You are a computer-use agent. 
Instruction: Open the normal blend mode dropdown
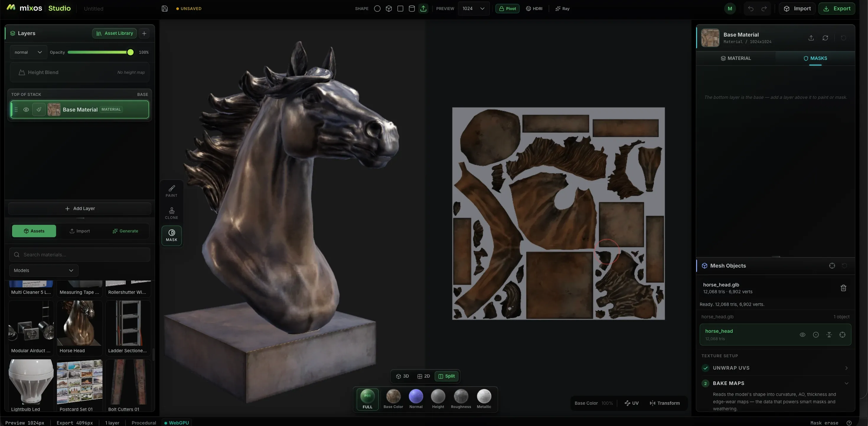pyautogui.click(x=28, y=52)
